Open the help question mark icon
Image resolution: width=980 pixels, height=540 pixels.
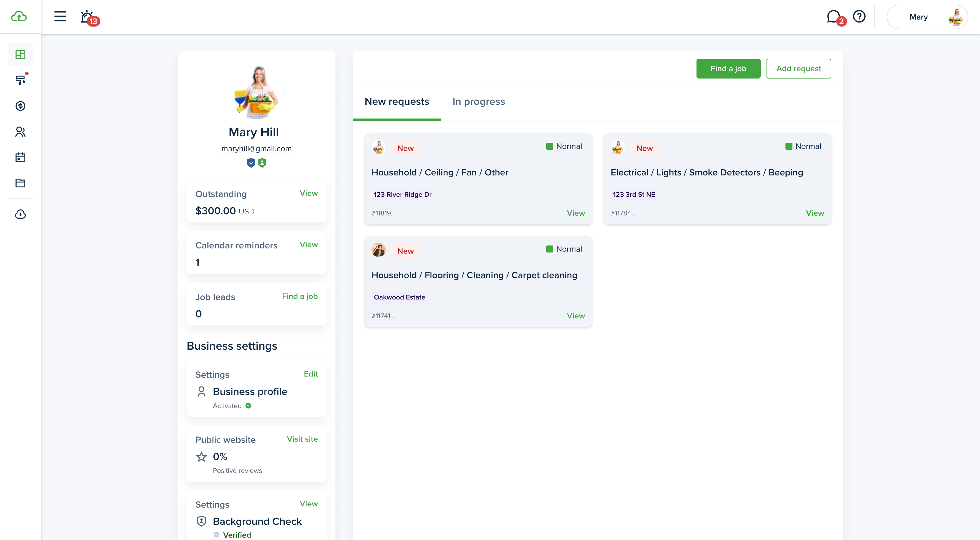click(x=859, y=16)
